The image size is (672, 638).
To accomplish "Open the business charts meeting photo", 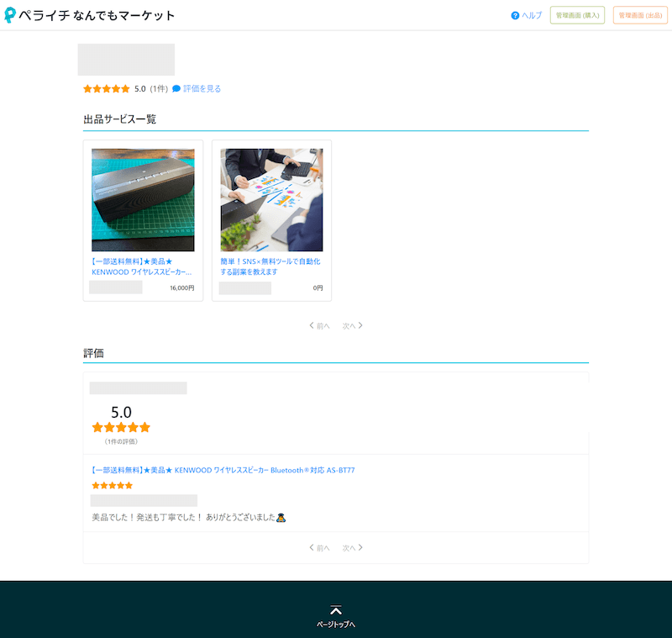I will [271, 200].
